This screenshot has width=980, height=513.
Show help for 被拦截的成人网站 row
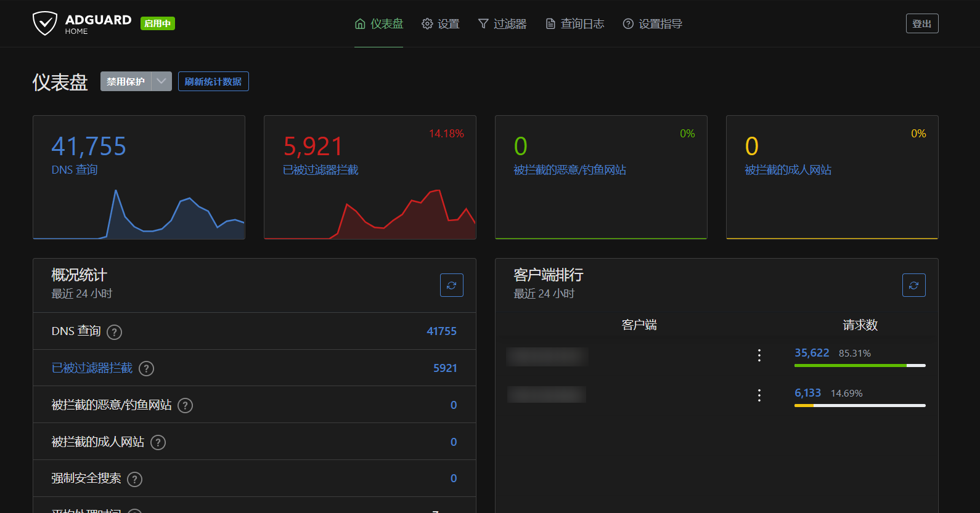click(158, 443)
